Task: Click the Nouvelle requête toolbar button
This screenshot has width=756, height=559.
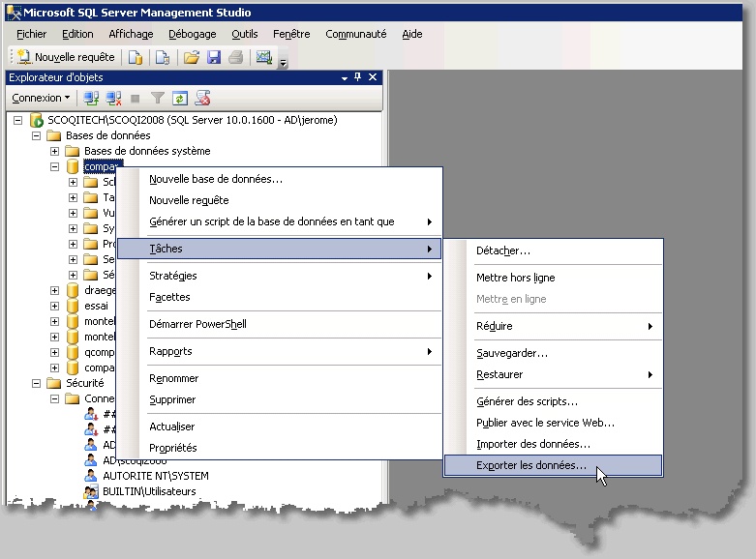Action: (66, 57)
